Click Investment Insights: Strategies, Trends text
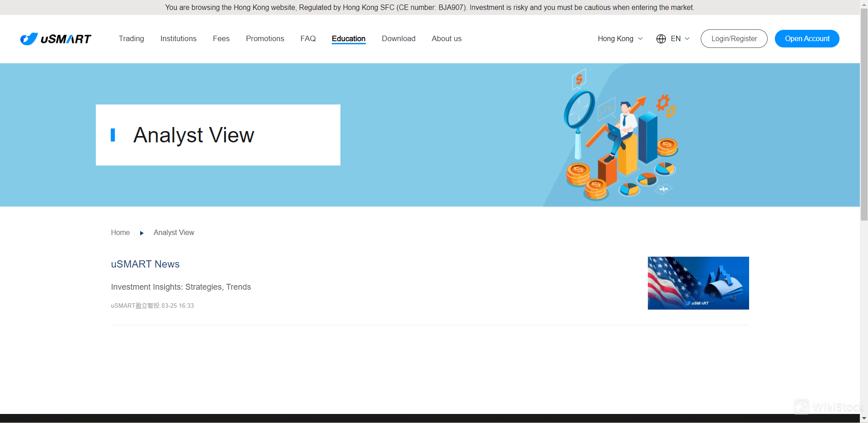This screenshot has width=868, height=423. point(181,287)
